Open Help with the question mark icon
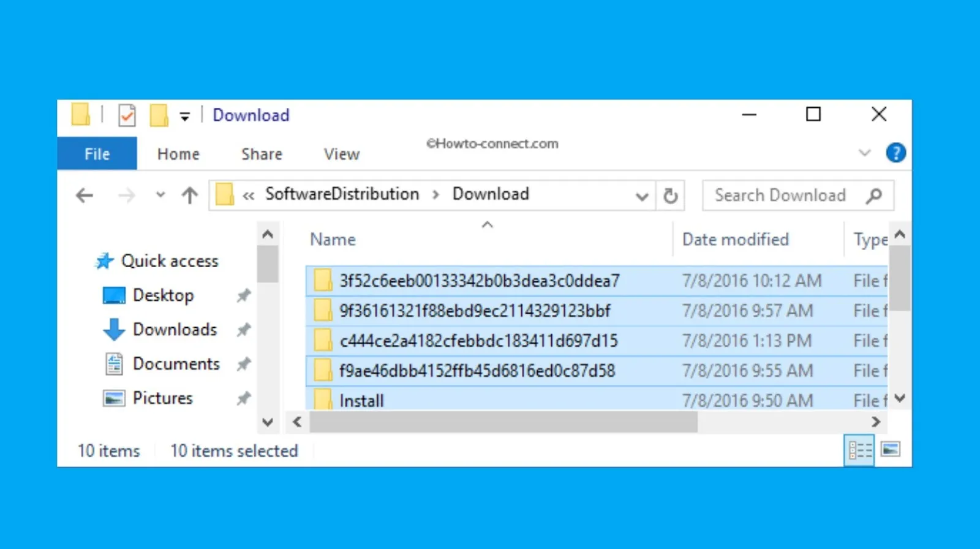Viewport: 980px width, 549px height. (895, 153)
